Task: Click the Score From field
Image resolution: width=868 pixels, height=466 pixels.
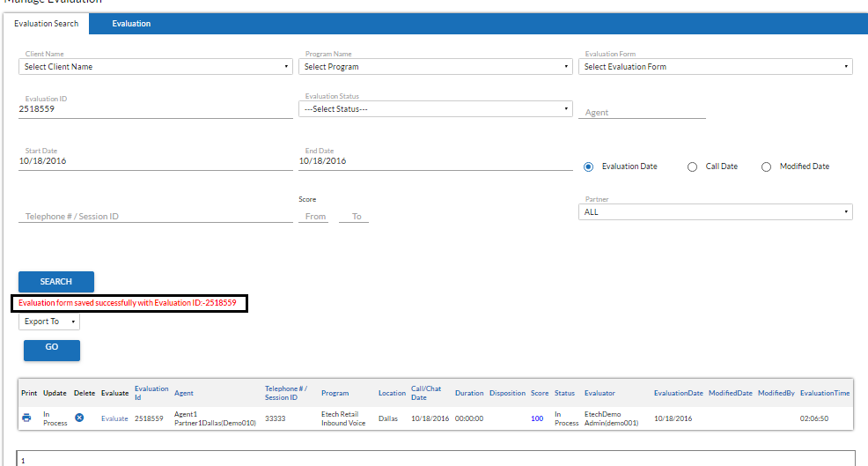Action: 314,216
